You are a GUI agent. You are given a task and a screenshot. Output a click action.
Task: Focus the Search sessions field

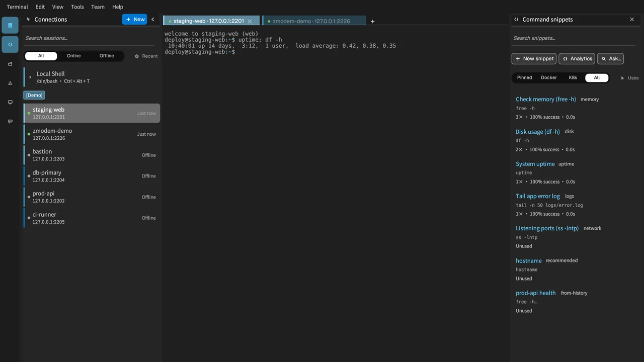click(90, 38)
